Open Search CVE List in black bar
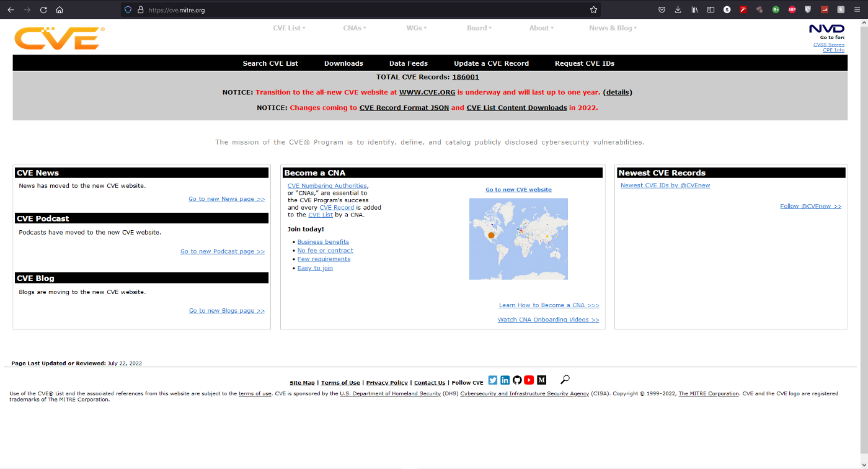The height and width of the screenshot is (469, 868). pyautogui.click(x=270, y=63)
